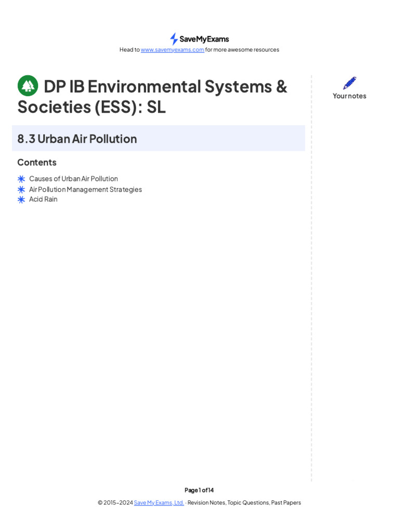
Task: Select the Causes of Urban Air Pollution entry
Action: pyautogui.click(x=74, y=179)
